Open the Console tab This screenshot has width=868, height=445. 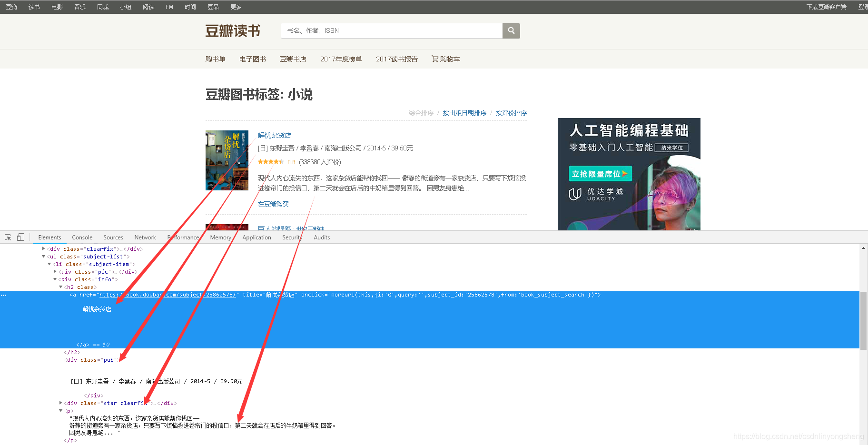[x=82, y=237]
